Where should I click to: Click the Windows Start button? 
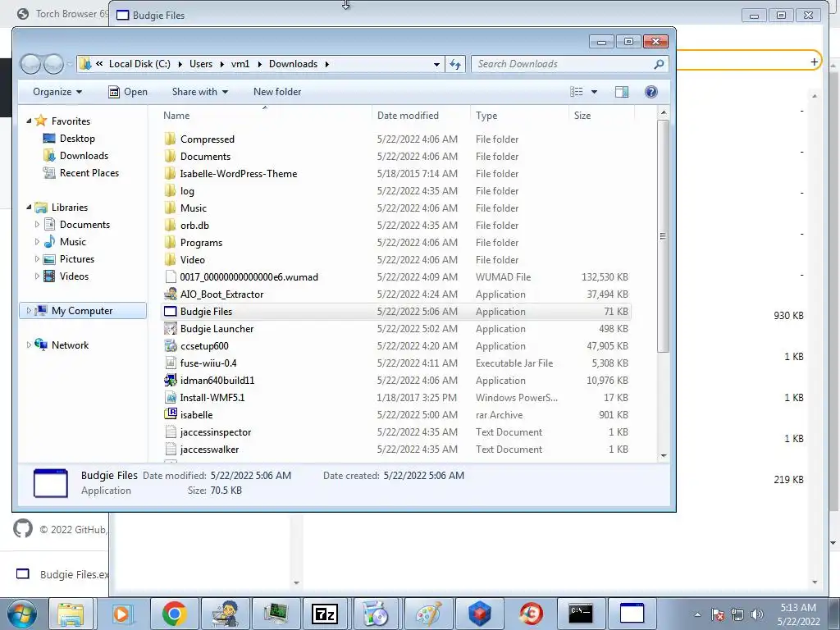(22, 614)
